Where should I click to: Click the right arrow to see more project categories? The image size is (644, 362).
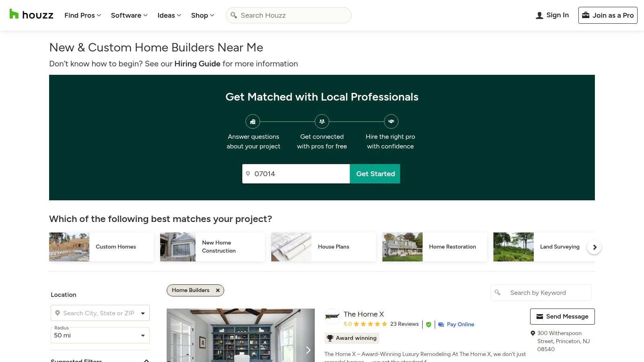pos(594,247)
